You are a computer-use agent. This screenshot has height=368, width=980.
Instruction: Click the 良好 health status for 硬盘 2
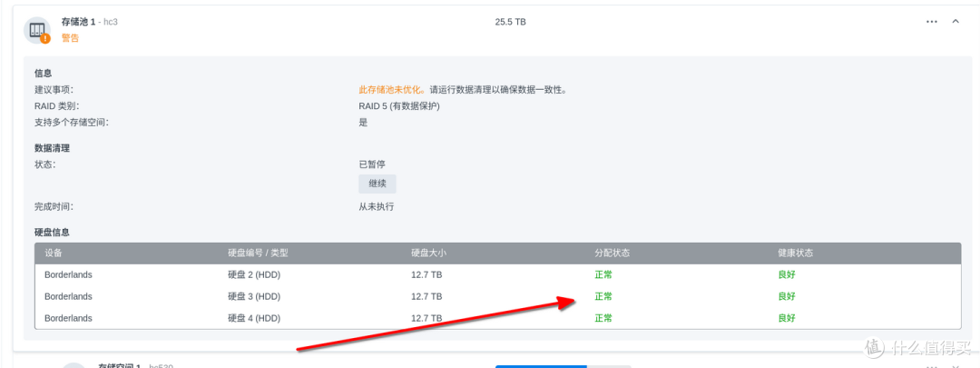pyautogui.click(x=786, y=274)
